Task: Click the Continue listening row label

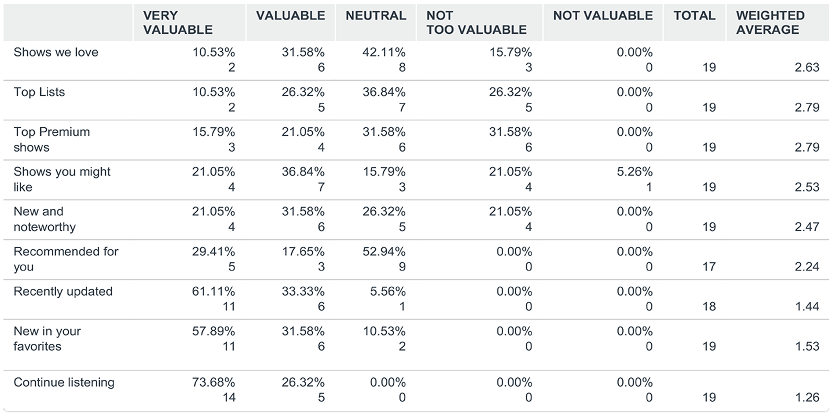Action: pyautogui.click(x=64, y=382)
